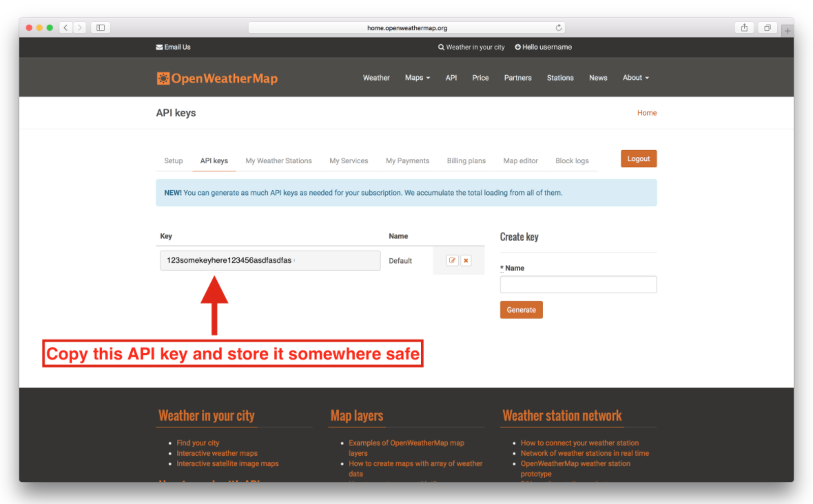Show all tabs in Safari
Screen dimensions: 813x504
pos(768,28)
